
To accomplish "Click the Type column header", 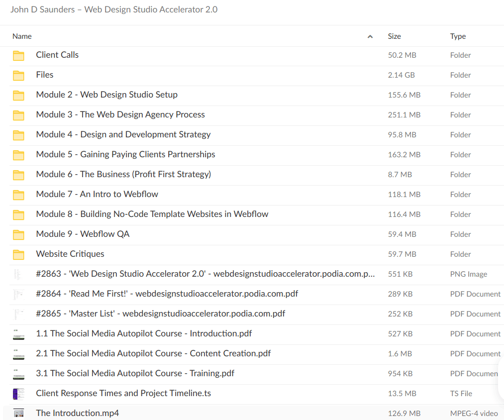I will (x=458, y=36).
